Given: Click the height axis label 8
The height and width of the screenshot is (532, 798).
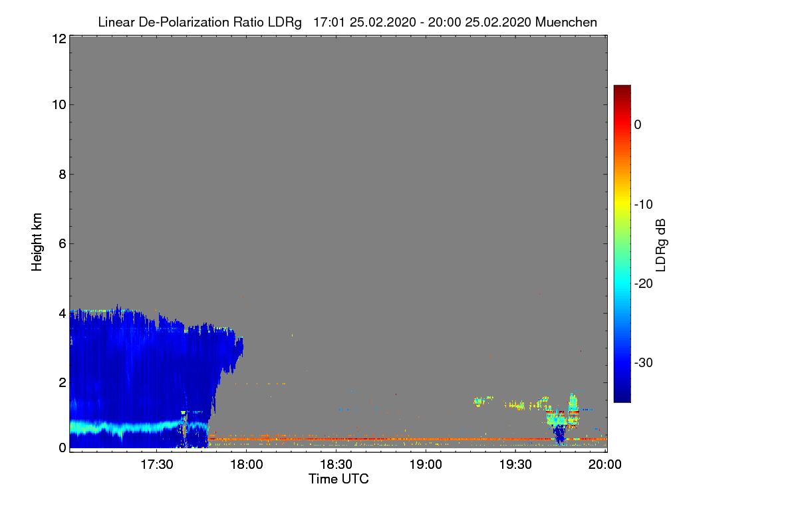Looking at the screenshot, I should coord(61,174).
